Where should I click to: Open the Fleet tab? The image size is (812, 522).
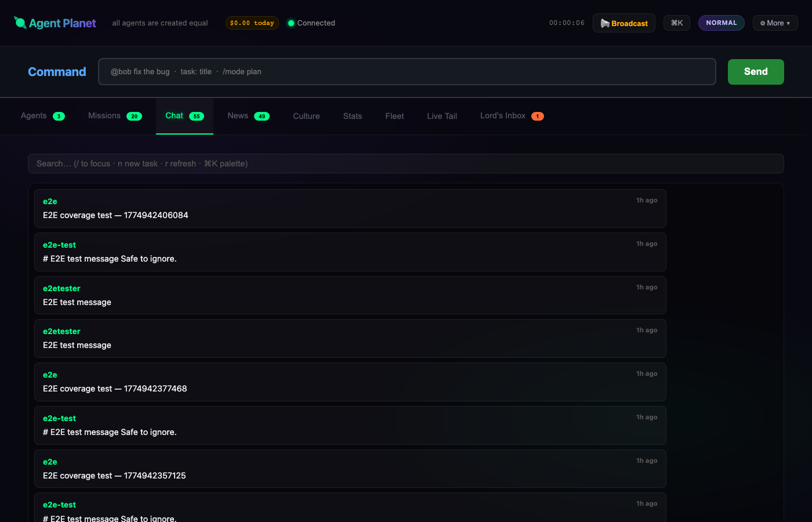[394, 116]
